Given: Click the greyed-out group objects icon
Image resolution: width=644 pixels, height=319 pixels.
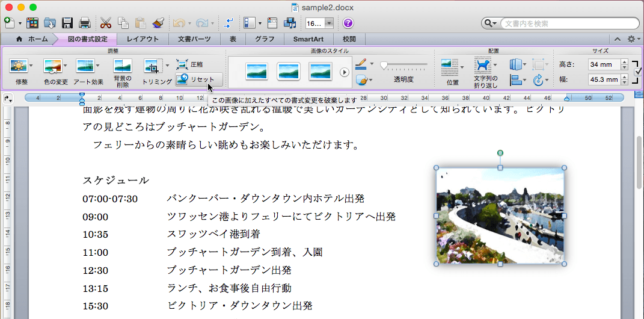Looking at the screenshot, I should pos(541,64).
